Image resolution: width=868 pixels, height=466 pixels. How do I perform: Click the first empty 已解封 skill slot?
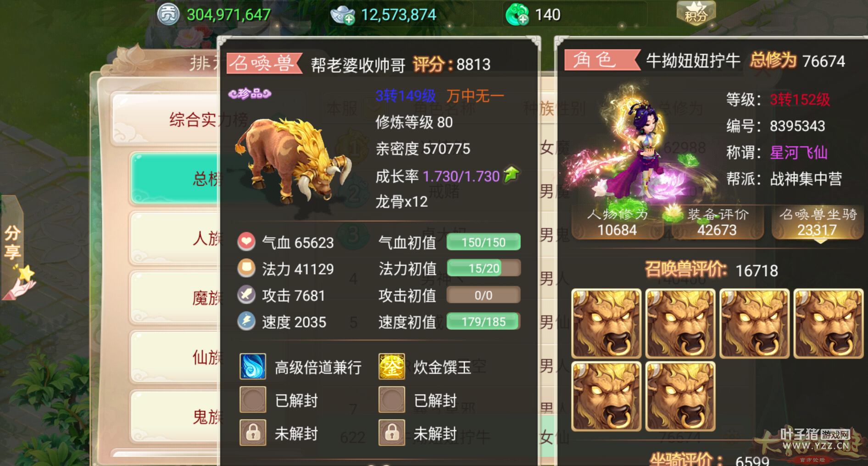[x=253, y=399]
